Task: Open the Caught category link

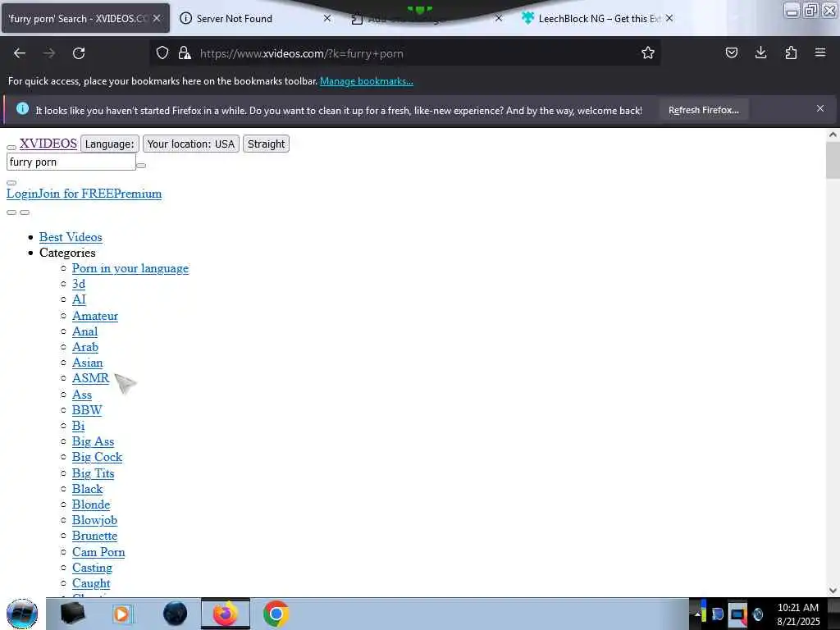Action: coord(91,583)
